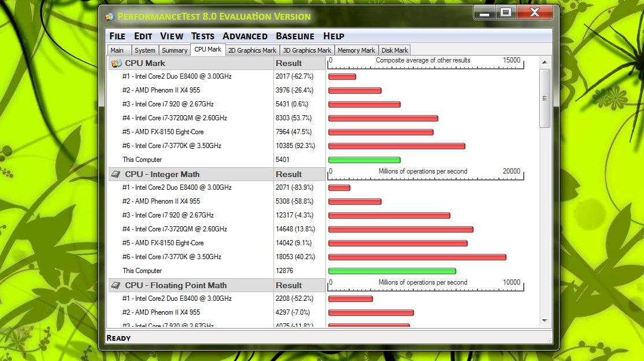Viewport: 644px width, 361px height.
Task: Click Integer Math result 18053 (40.2%)
Action: click(295, 257)
